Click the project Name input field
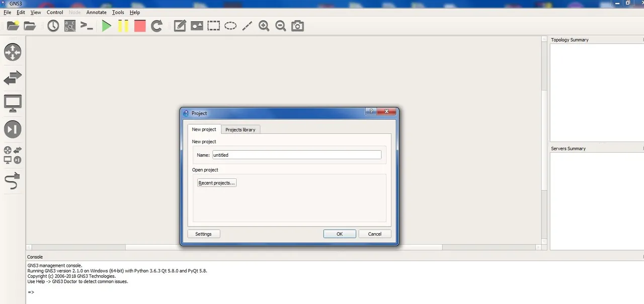The width and height of the screenshot is (644, 304). click(296, 155)
